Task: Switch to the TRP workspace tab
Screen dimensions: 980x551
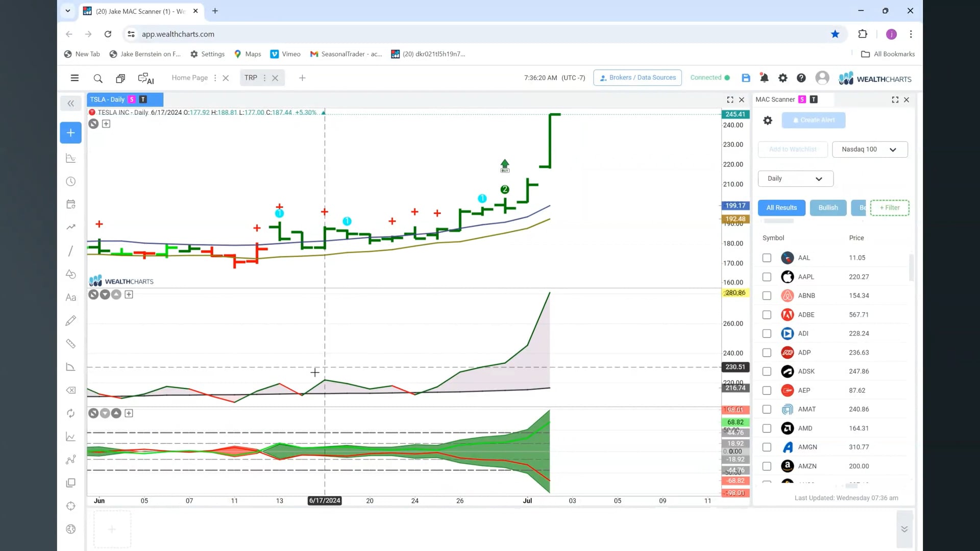Action: 251,78
